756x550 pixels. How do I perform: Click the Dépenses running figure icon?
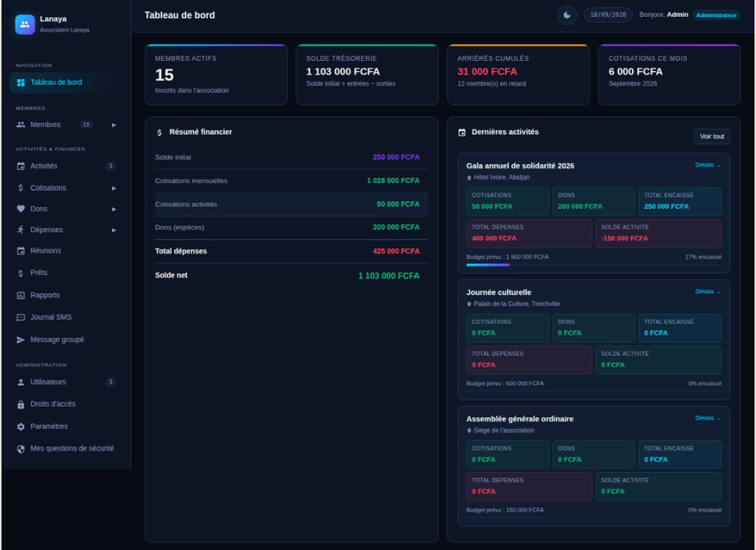(20, 230)
